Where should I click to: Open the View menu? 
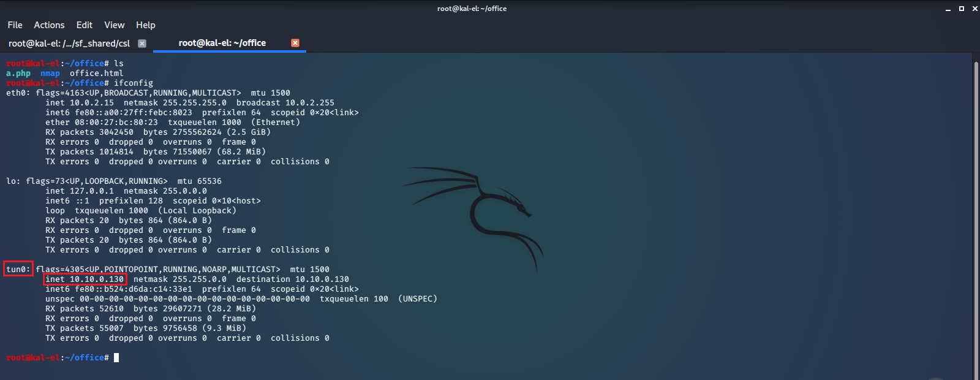point(115,25)
